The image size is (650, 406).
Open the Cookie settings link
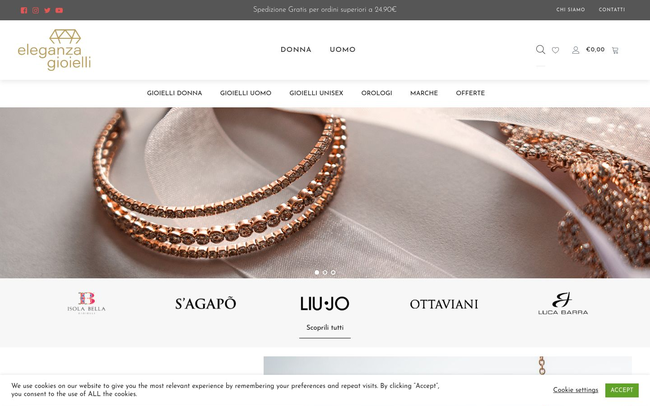(x=575, y=390)
